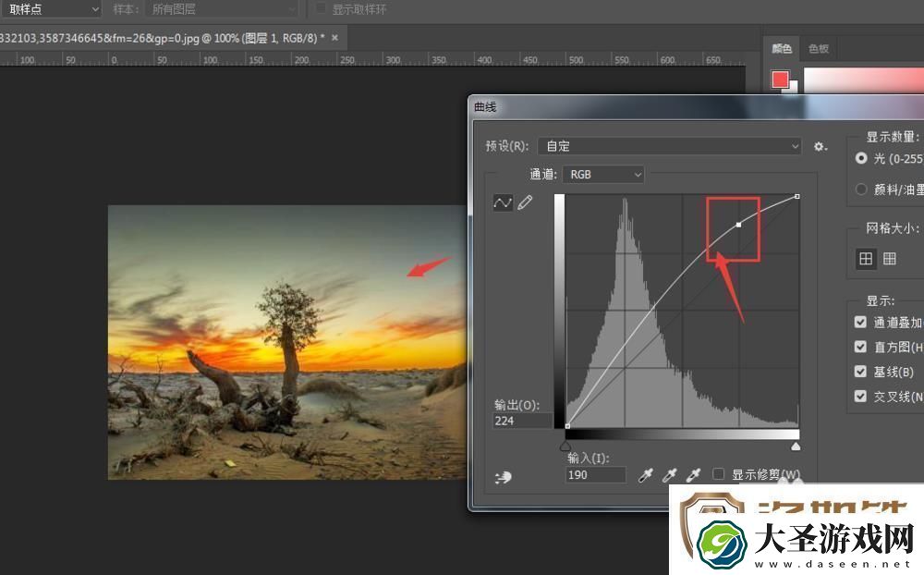The width and height of the screenshot is (924, 575).
Task: Switch to the 色板 panel tab
Action: pos(819,48)
